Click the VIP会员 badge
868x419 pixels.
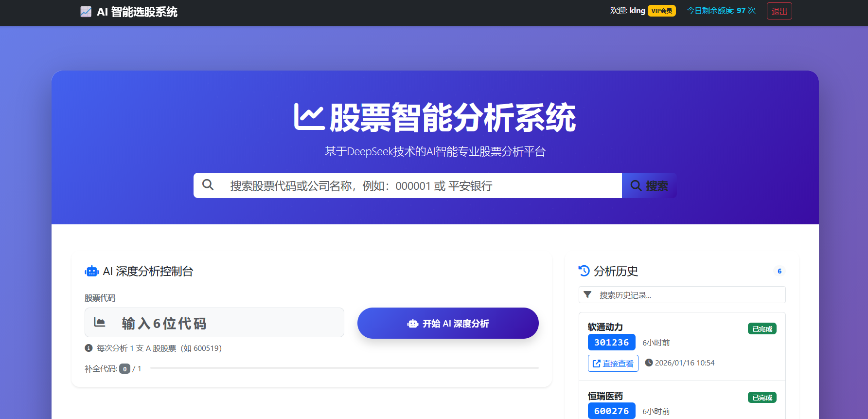[x=661, y=11]
